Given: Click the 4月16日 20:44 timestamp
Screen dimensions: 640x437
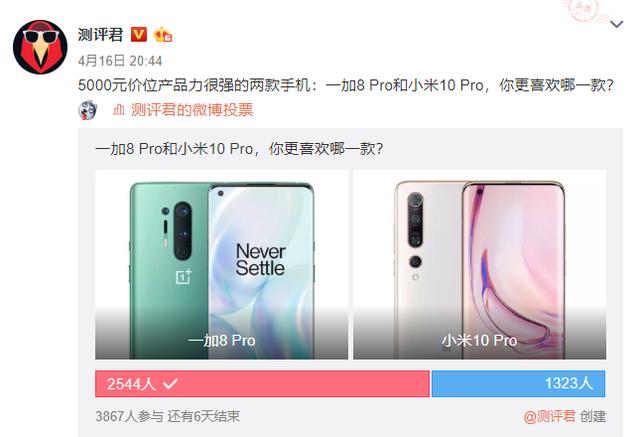Looking at the screenshot, I should (x=120, y=61).
